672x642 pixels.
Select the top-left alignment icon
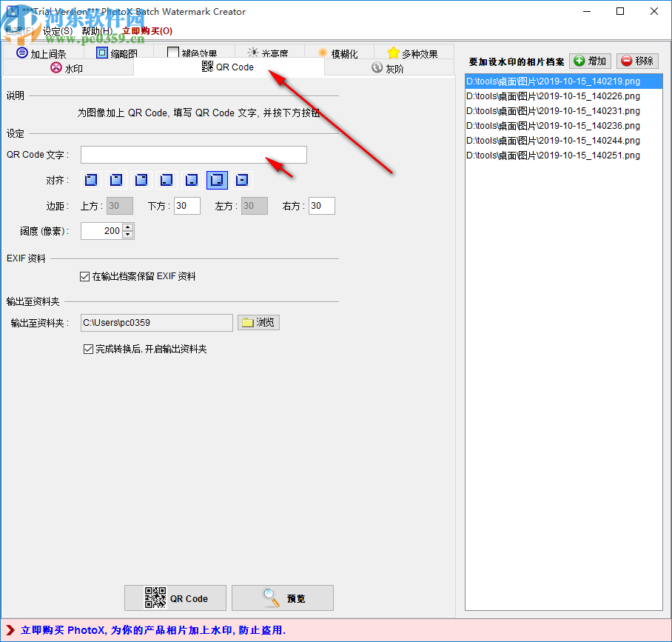pyautogui.click(x=90, y=180)
